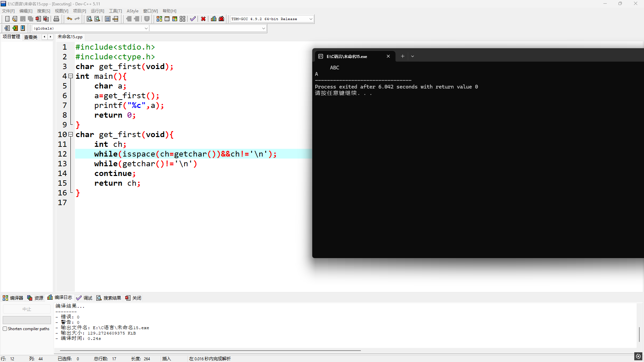
Task: Click the New file toolbar icon
Action: 7,19
